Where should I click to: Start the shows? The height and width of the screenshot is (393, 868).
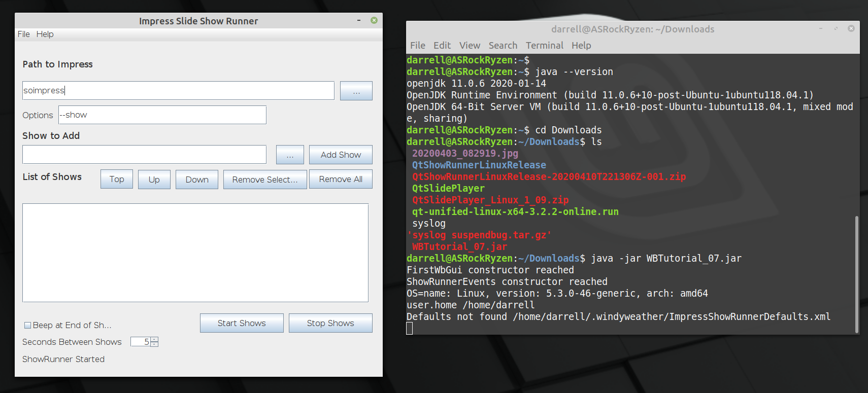pyautogui.click(x=242, y=323)
